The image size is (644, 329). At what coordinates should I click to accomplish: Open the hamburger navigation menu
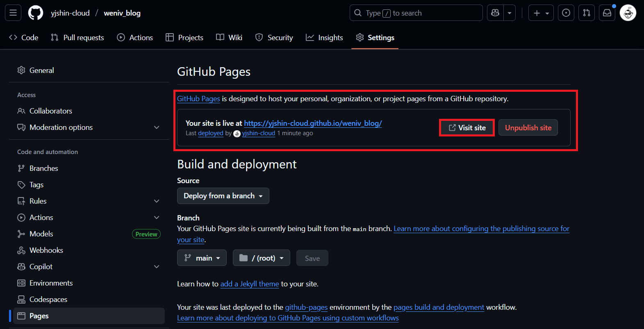13,13
